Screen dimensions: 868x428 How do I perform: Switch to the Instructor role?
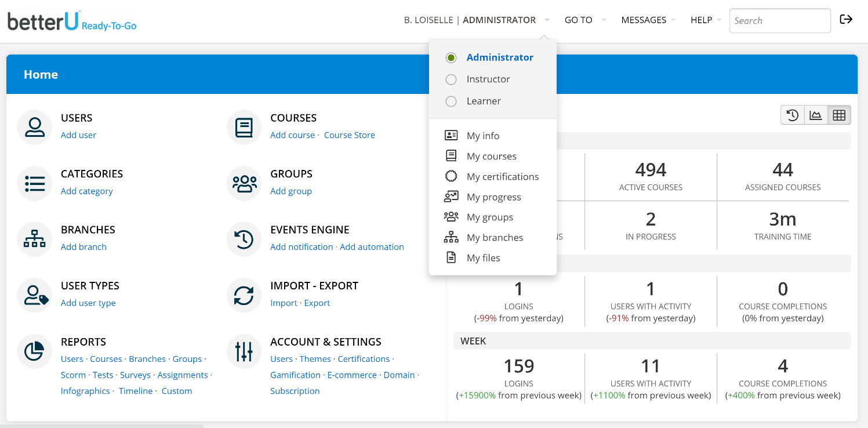451,79
